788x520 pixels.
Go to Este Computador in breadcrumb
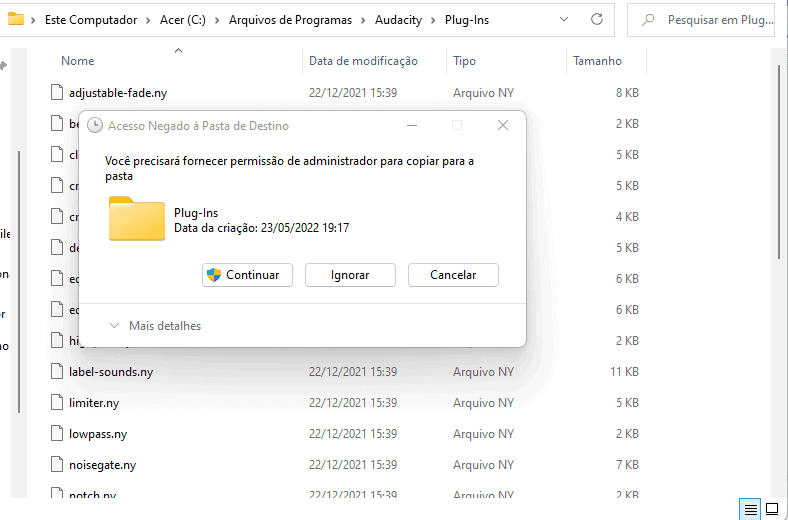click(91, 20)
